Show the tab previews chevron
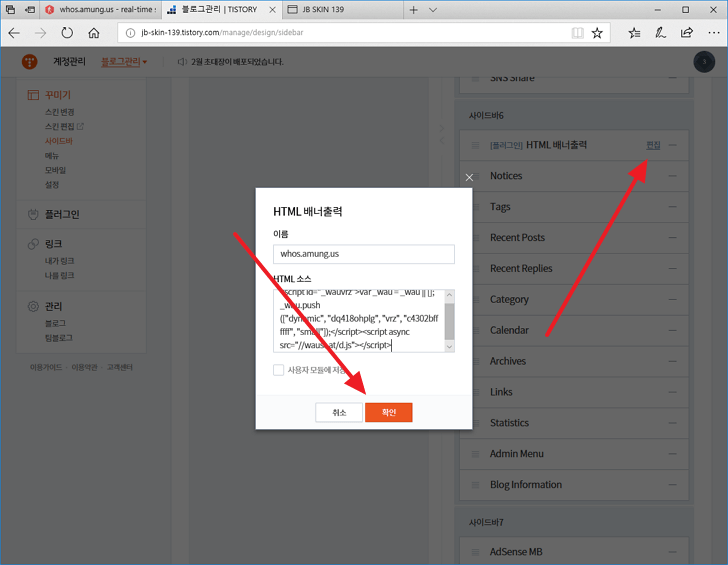 pyautogui.click(x=433, y=10)
